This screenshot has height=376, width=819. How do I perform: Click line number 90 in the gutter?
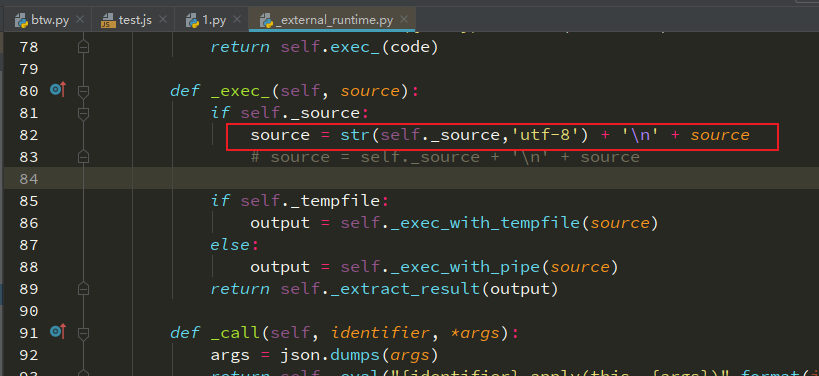click(29, 310)
